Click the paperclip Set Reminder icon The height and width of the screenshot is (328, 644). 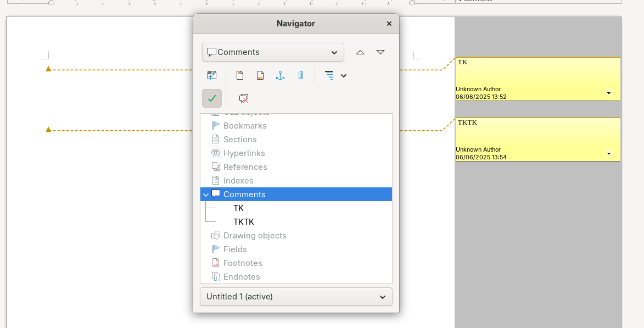tap(301, 75)
